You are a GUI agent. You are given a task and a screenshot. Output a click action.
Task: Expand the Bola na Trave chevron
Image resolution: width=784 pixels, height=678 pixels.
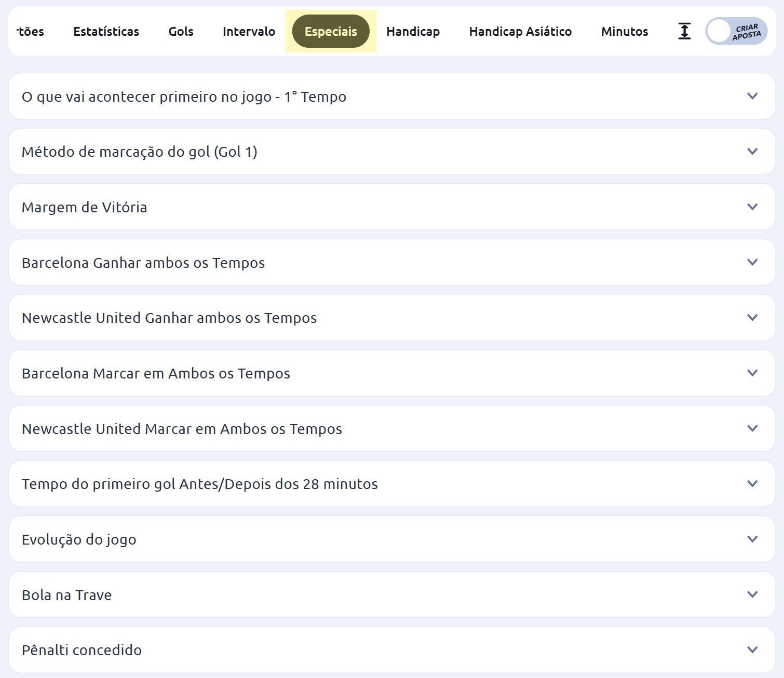[x=752, y=594]
